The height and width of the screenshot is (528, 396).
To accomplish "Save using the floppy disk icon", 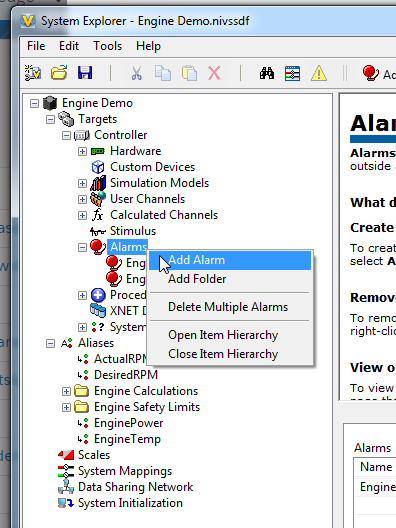I will coord(85,73).
